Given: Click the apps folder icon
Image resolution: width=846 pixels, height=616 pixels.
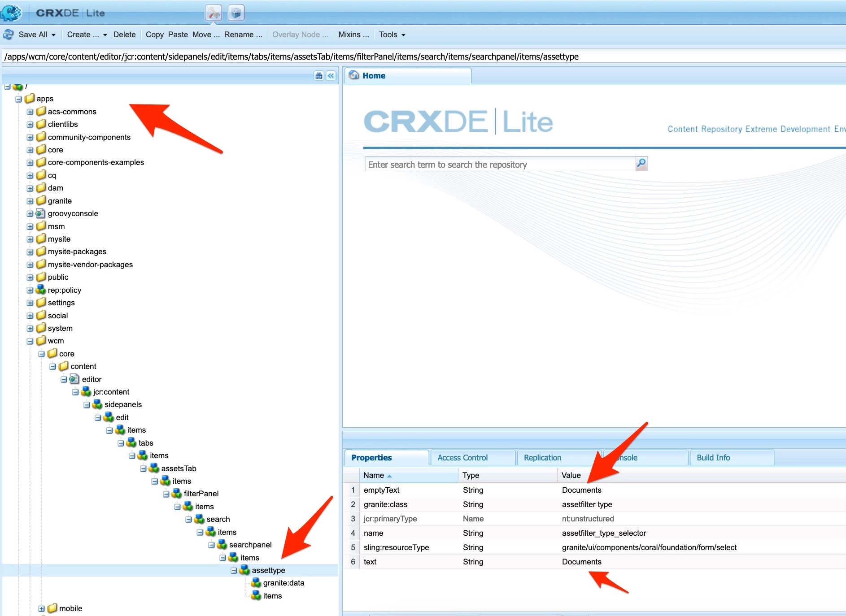Looking at the screenshot, I should tap(30, 98).
